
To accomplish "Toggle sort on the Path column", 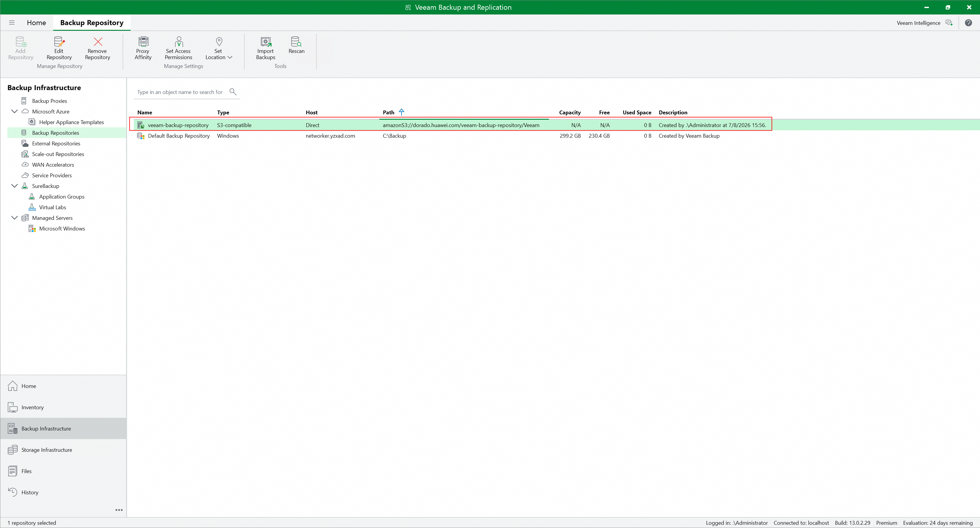I will [389, 112].
